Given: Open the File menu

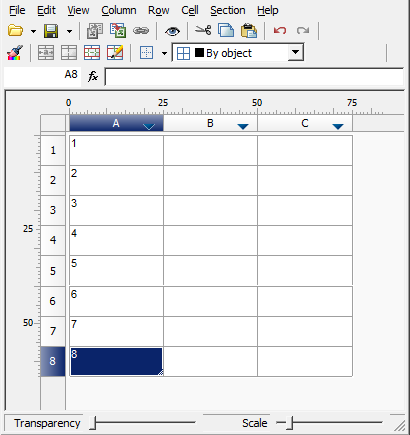Looking at the screenshot, I should point(17,10).
